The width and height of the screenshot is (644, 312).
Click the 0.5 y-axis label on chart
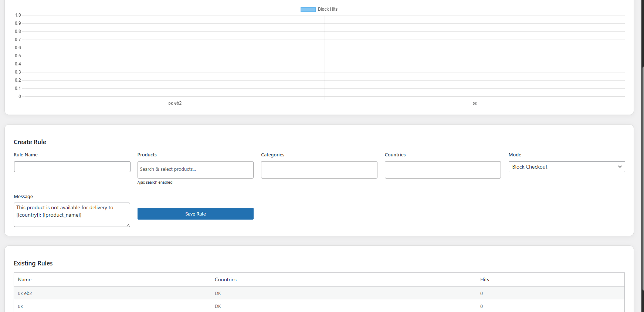click(18, 56)
